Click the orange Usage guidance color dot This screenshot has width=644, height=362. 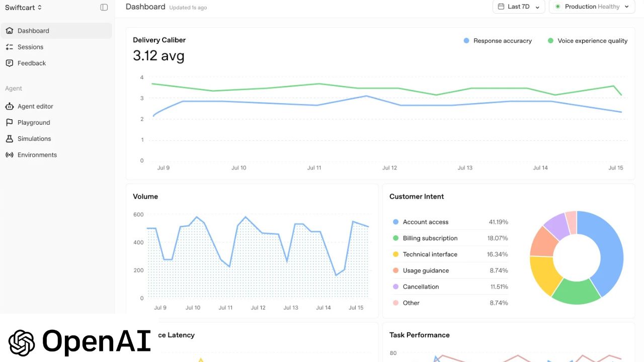coord(395,270)
